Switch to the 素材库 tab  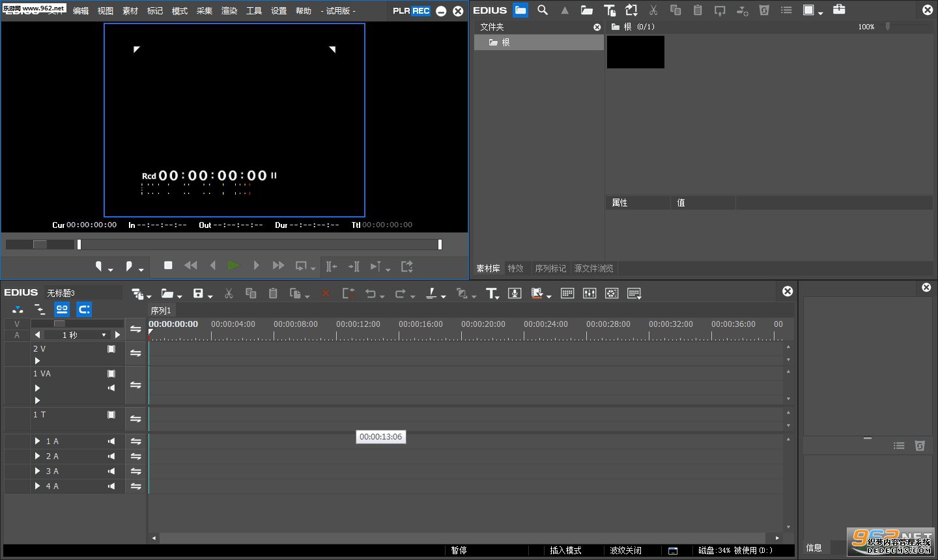[x=488, y=268]
